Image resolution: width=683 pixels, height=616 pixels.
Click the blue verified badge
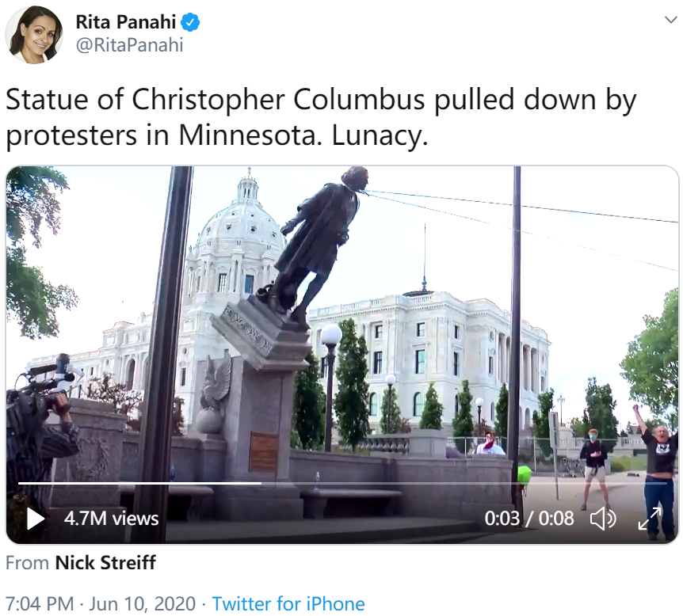coord(190,22)
